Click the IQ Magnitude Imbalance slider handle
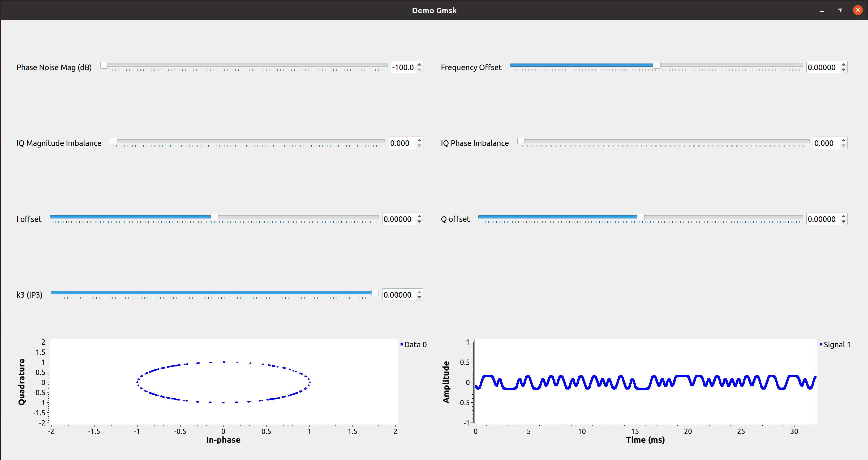The image size is (868, 460). click(x=114, y=141)
